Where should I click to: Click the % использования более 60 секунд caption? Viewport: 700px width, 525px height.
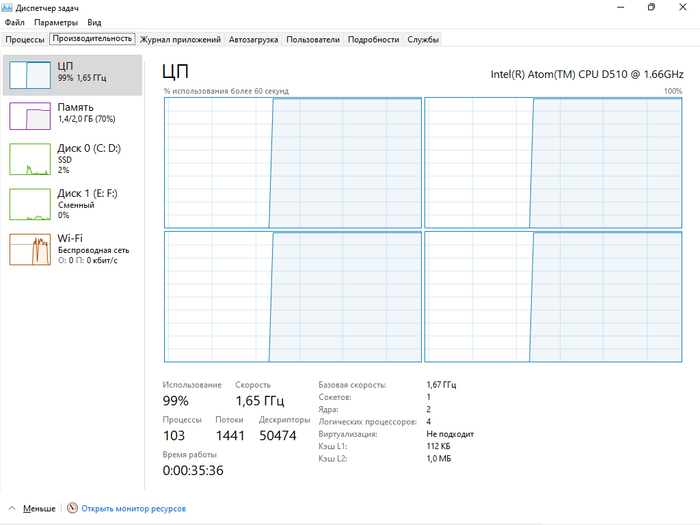pyautogui.click(x=226, y=91)
